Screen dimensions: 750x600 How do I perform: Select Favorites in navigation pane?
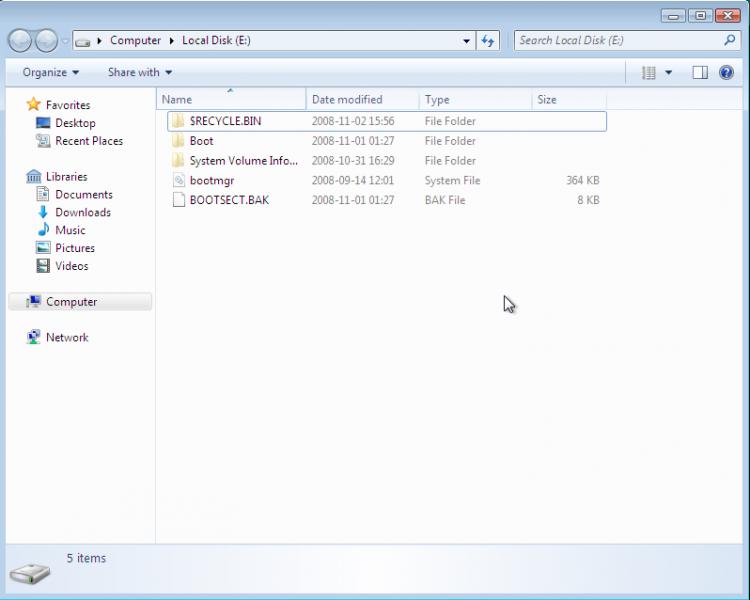point(68,105)
